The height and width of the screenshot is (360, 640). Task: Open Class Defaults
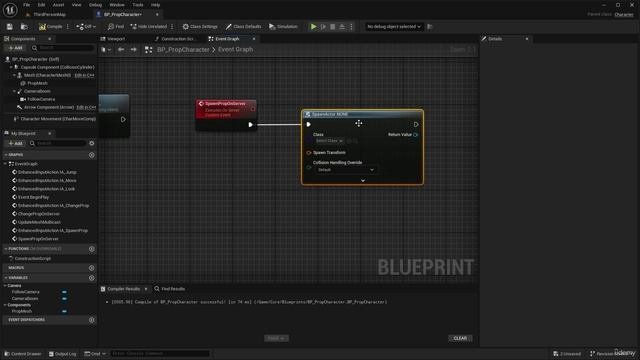click(243, 27)
